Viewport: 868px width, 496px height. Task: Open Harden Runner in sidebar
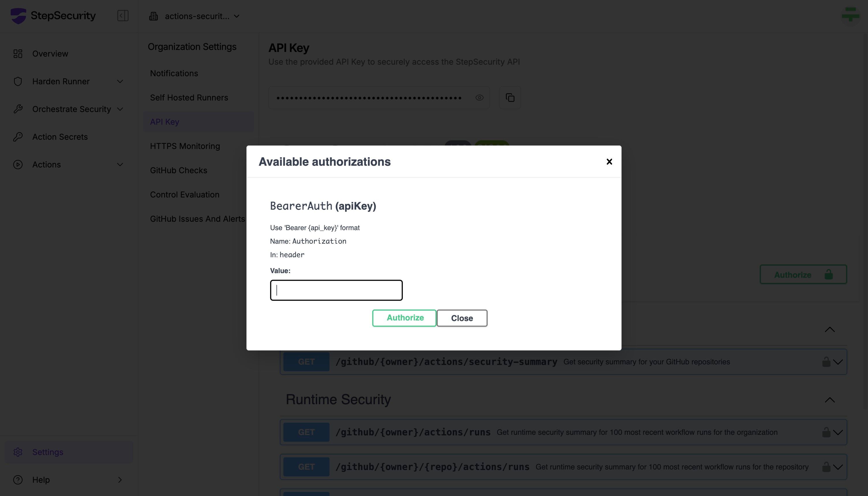(x=61, y=81)
